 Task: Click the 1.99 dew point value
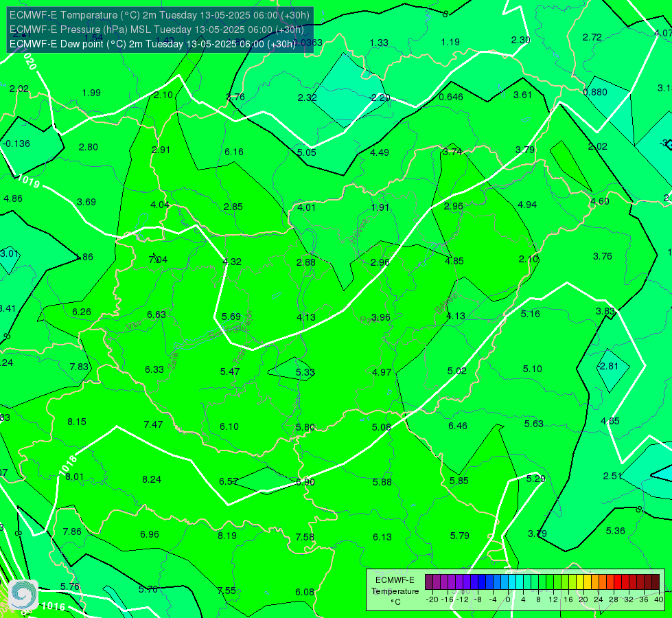coord(91,93)
